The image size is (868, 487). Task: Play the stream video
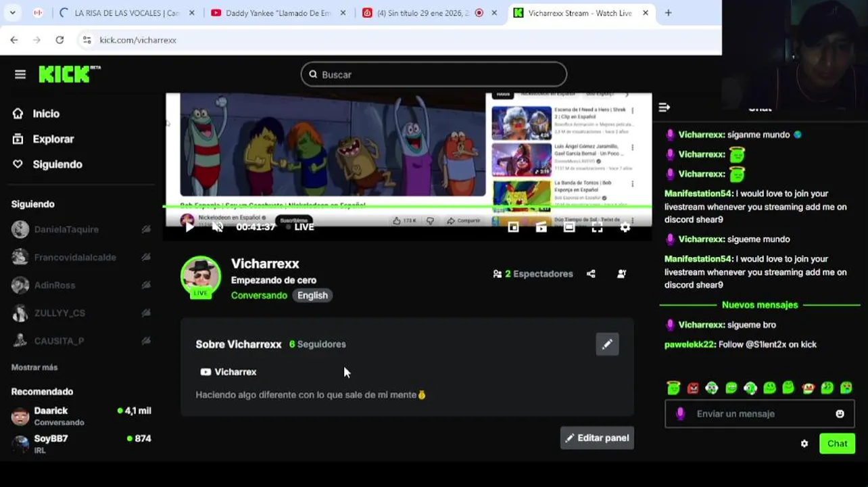point(189,227)
